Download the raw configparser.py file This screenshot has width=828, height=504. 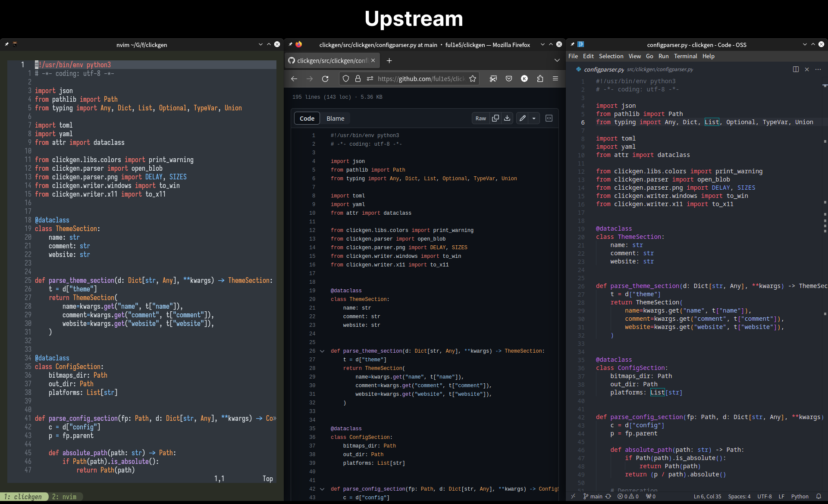(507, 118)
